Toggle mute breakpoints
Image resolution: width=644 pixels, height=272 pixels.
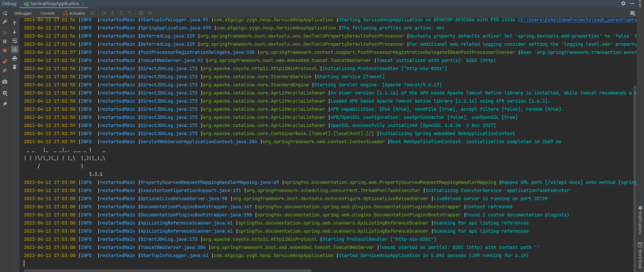pyautogui.click(x=5, y=71)
